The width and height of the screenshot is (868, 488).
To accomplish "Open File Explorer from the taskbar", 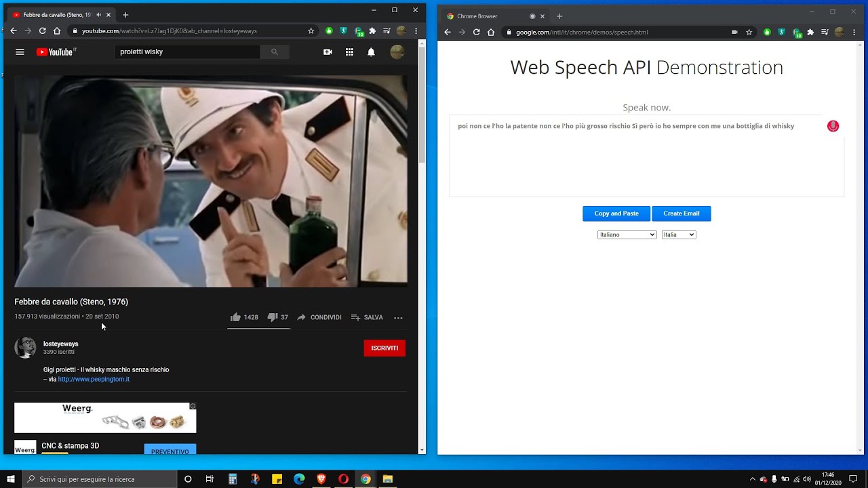I will point(388,479).
